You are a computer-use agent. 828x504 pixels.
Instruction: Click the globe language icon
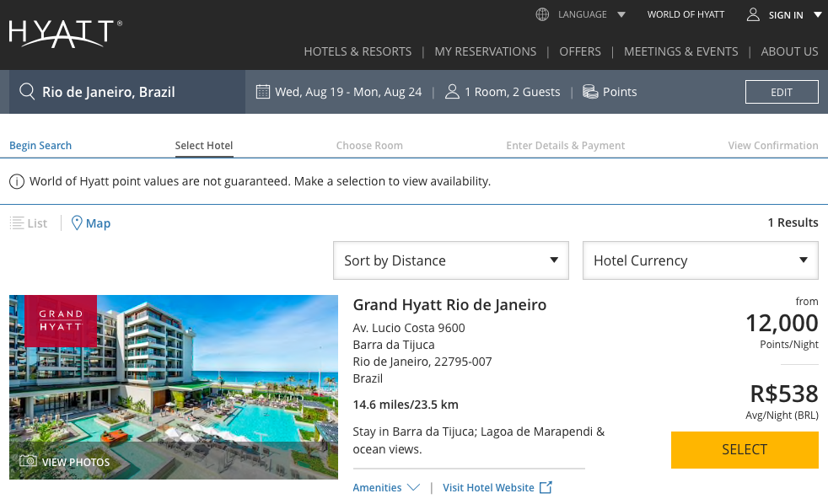[x=542, y=14]
